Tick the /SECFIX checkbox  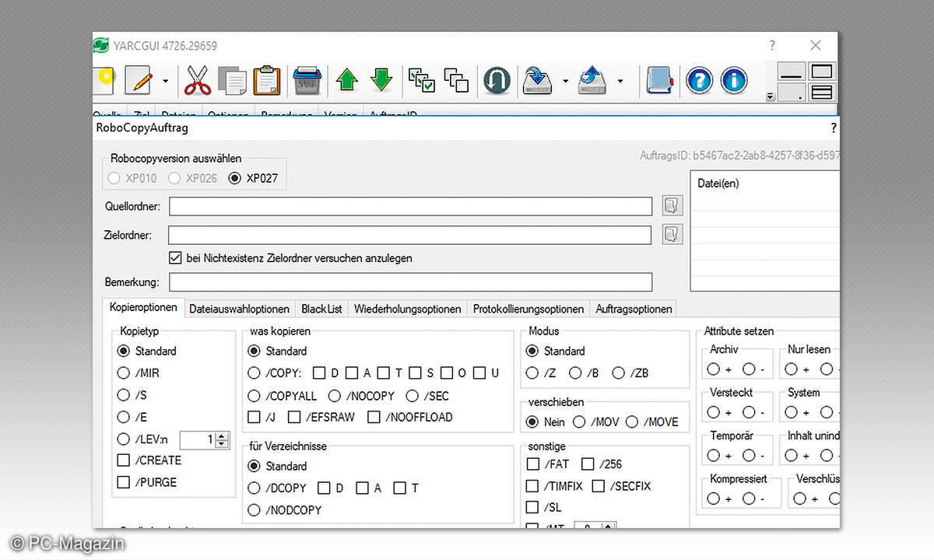598,486
